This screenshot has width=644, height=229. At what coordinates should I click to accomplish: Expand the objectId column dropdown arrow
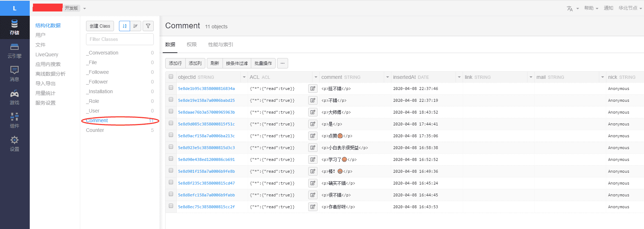pyautogui.click(x=244, y=77)
